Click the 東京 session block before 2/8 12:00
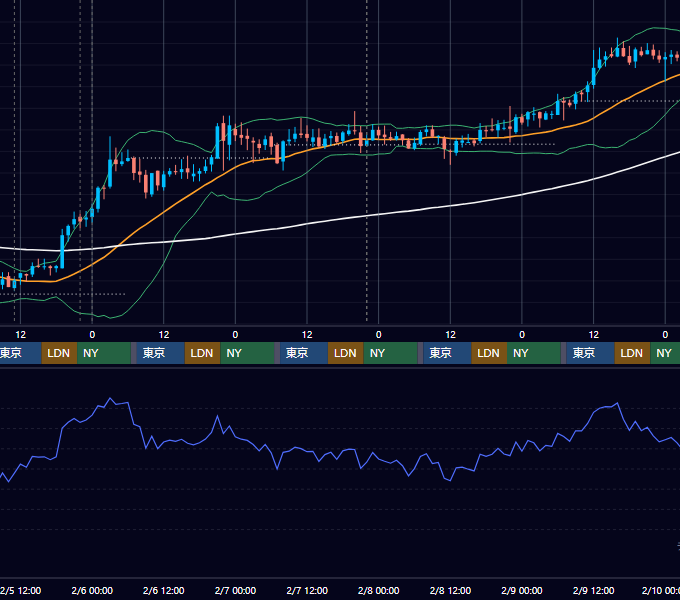Screen dimensions: 680x600 click(447, 353)
